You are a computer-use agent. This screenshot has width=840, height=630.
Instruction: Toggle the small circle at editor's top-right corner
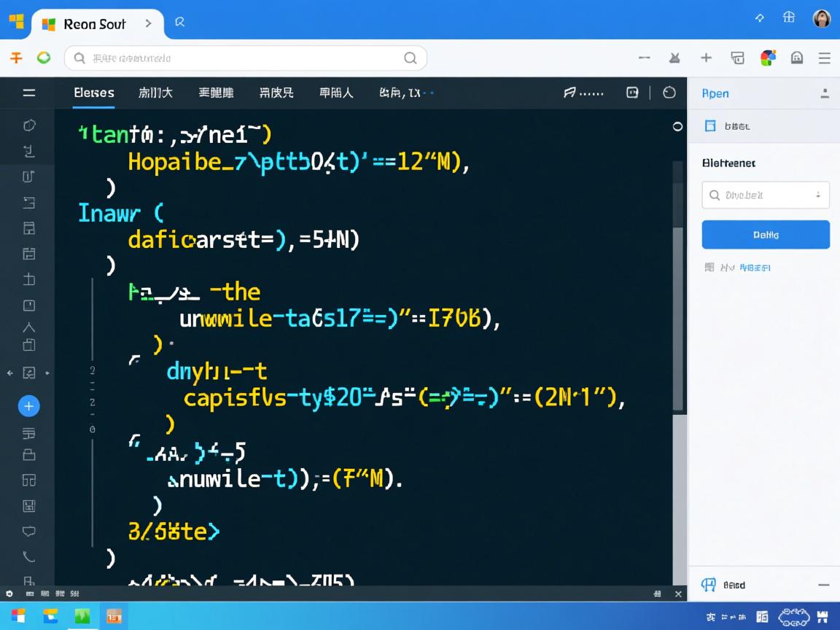click(677, 126)
